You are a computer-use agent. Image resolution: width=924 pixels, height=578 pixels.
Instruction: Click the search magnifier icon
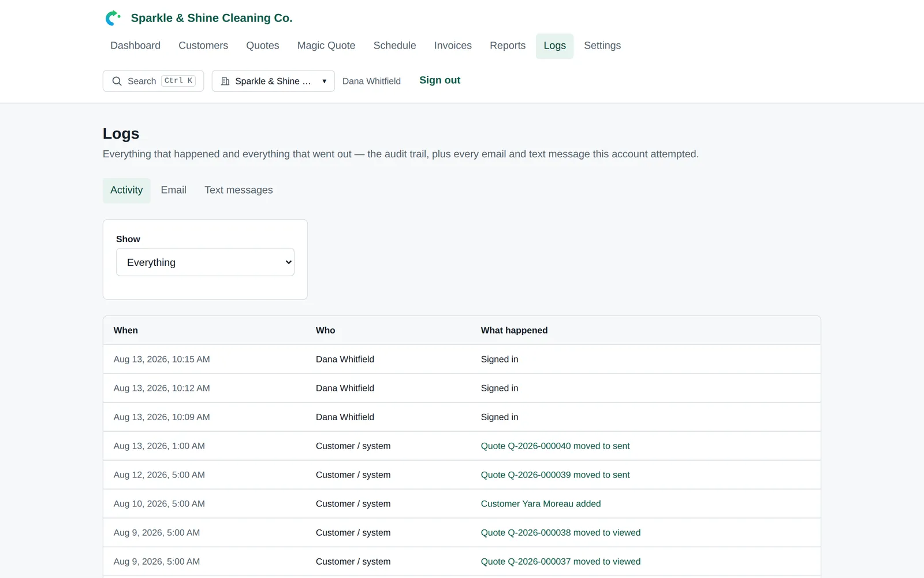click(x=117, y=81)
